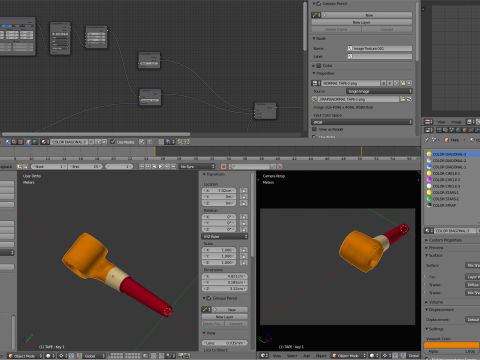The height and width of the screenshot is (360, 480).
Task: Collapse the Node panel section
Action: tap(314, 38)
